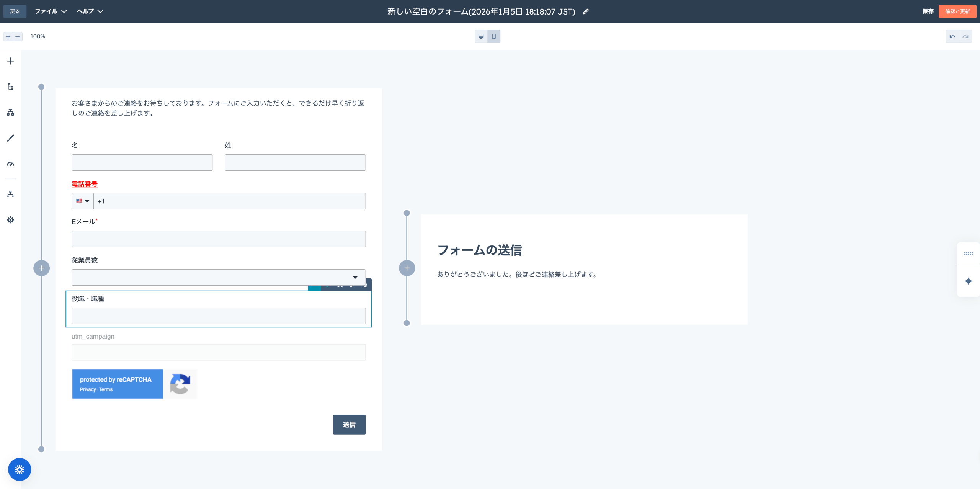This screenshot has width=980, height=489.
Task: Switch to desktop preview view
Action: (481, 36)
